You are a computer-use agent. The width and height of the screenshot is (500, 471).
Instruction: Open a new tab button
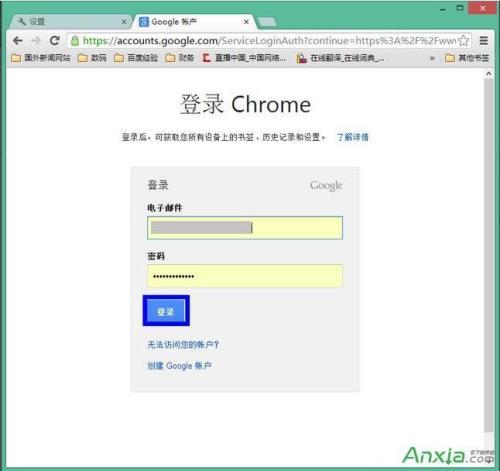tap(267, 22)
